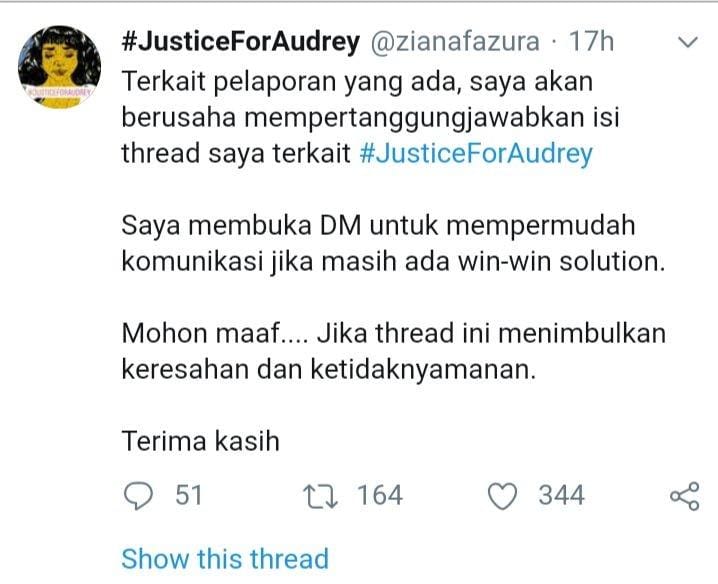Like the tweet with heart icon

(502, 497)
